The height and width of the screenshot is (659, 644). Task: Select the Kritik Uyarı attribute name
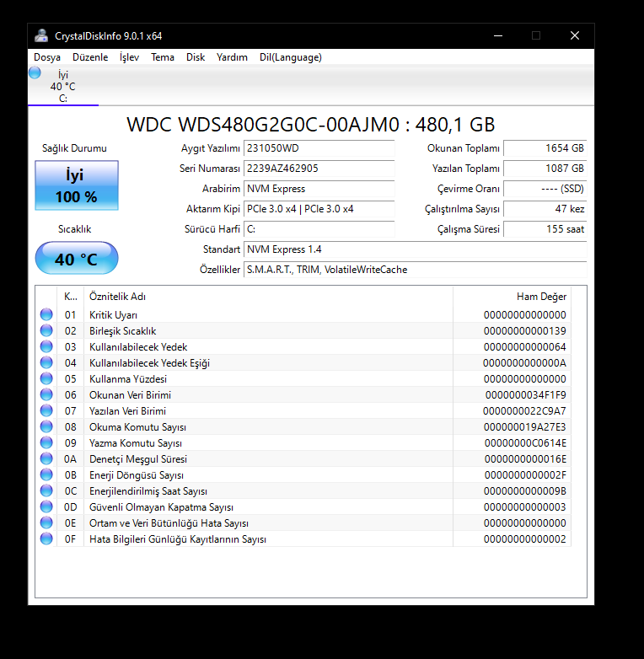[x=113, y=315]
